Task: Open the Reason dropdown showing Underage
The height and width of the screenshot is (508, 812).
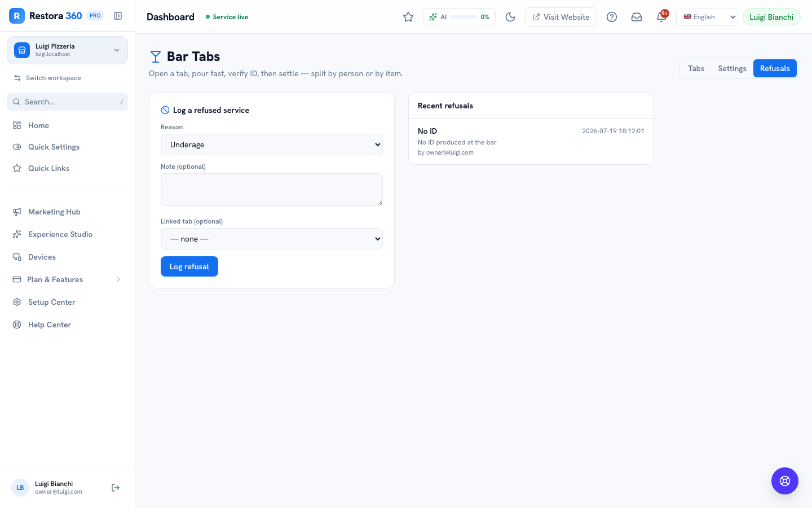Action: click(272, 144)
